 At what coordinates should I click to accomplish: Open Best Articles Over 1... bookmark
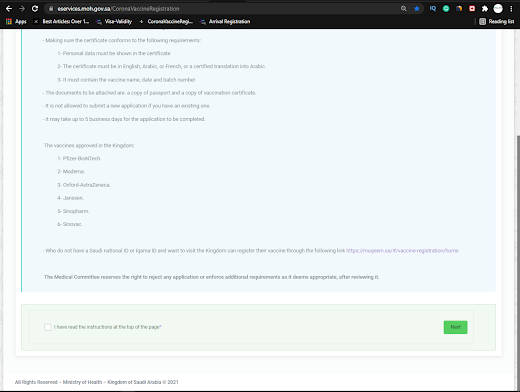[61, 22]
